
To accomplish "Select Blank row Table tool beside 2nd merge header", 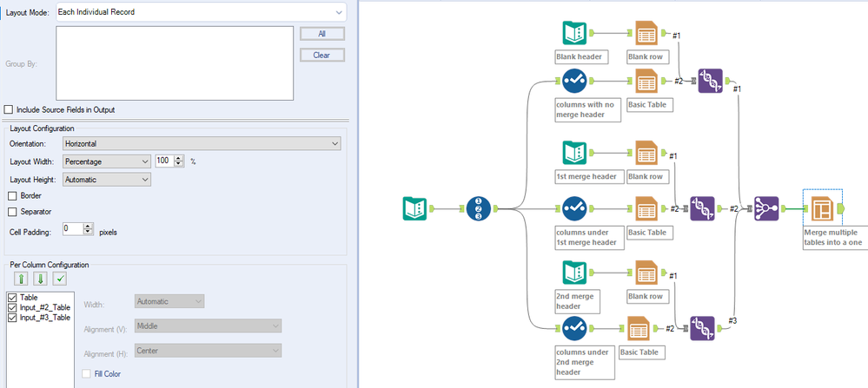I will tap(646, 273).
